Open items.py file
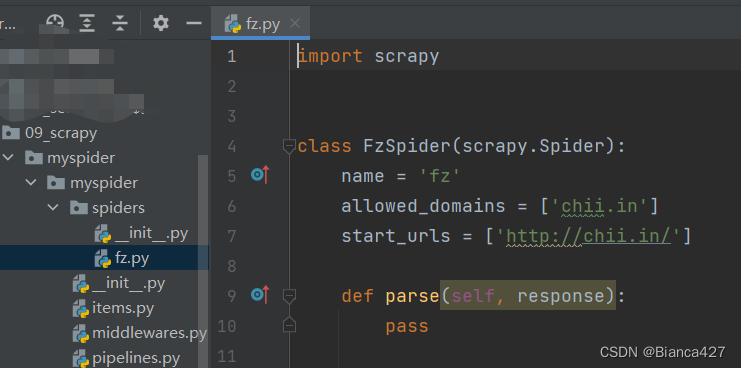Screen dimensions: 741x368 (123, 308)
